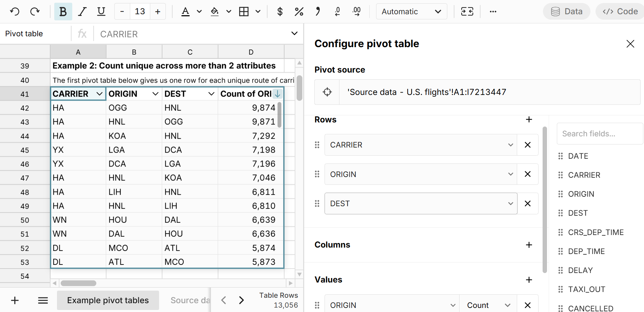Open the Automatic number format dropdown
Screen dimensions: 644x312
click(411, 12)
